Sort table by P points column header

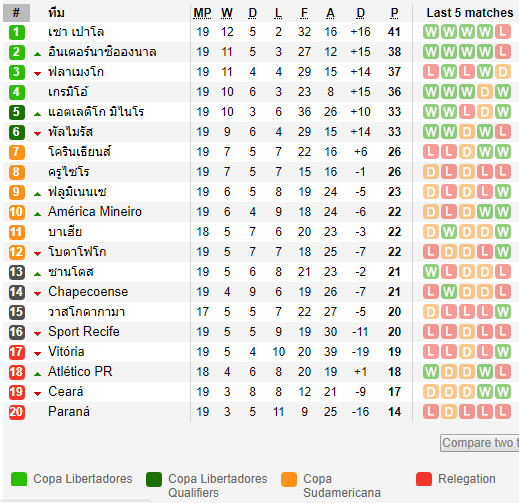coord(394,13)
